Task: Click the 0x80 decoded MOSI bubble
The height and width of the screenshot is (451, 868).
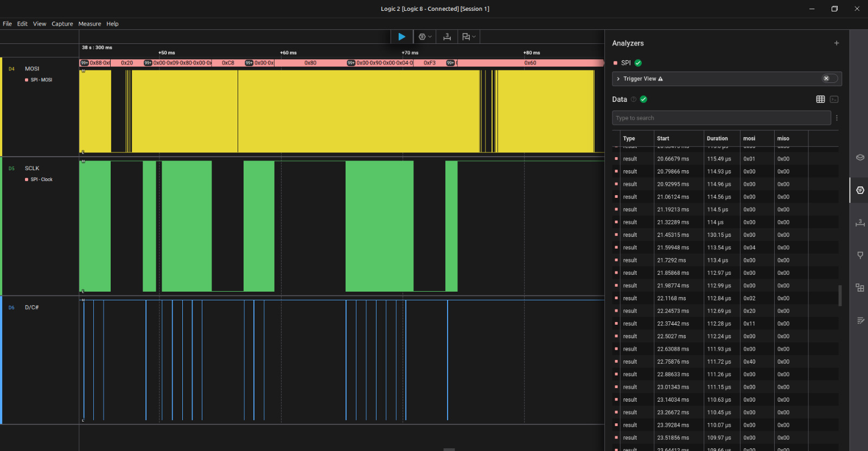Action: [x=310, y=63]
